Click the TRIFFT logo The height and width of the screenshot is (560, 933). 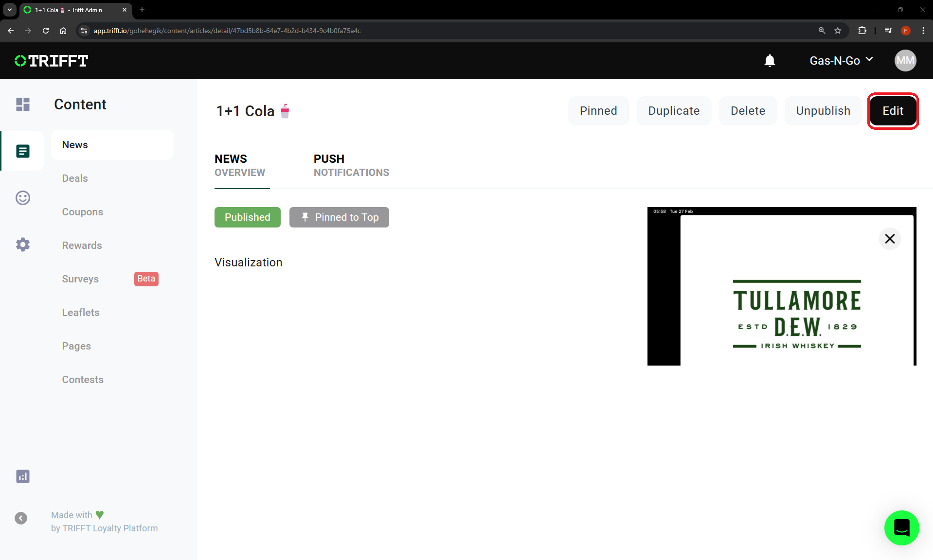[51, 61]
